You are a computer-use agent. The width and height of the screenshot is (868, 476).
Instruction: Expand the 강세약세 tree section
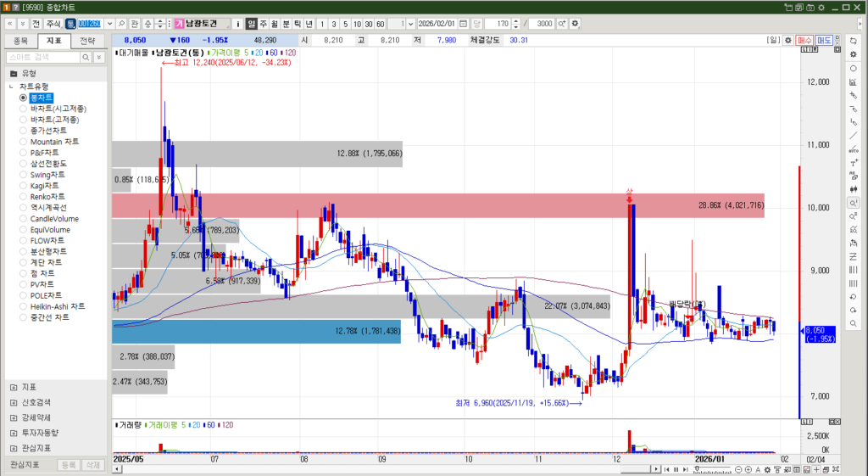[x=14, y=417]
